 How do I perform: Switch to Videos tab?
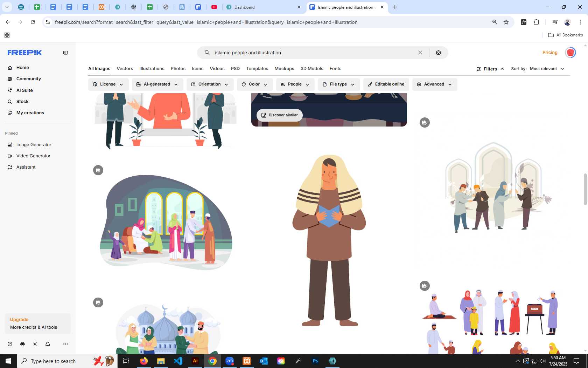217,69
